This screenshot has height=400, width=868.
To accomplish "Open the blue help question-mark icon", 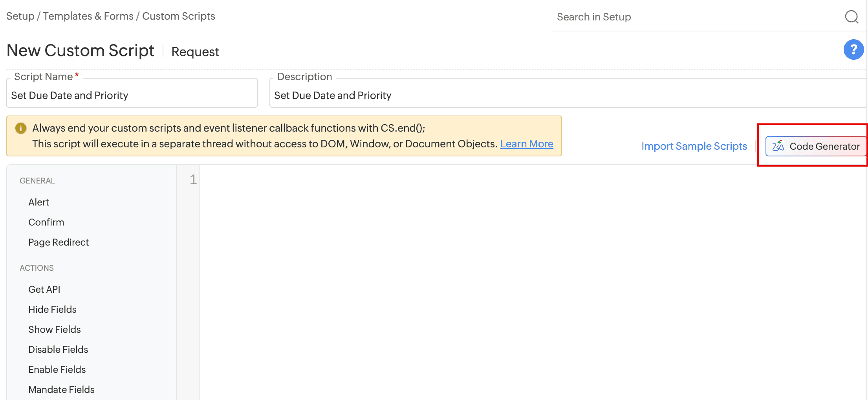I will (x=853, y=50).
